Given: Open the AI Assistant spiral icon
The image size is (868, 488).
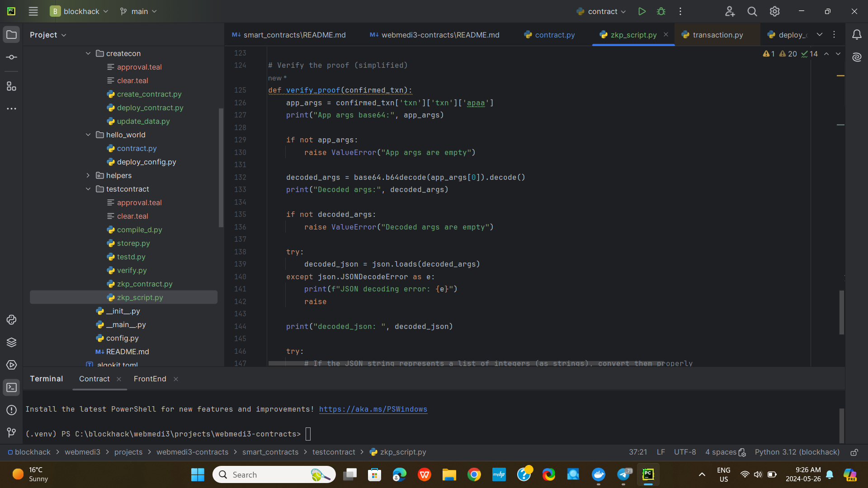Looking at the screenshot, I should tap(857, 57).
